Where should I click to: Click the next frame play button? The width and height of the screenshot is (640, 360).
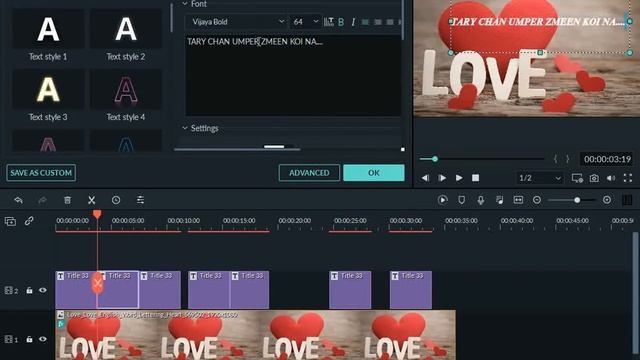click(x=442, y=178)
